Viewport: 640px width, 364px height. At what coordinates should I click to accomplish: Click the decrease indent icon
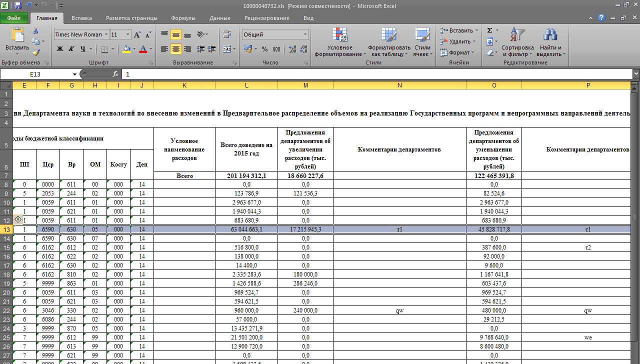(201, 48)
